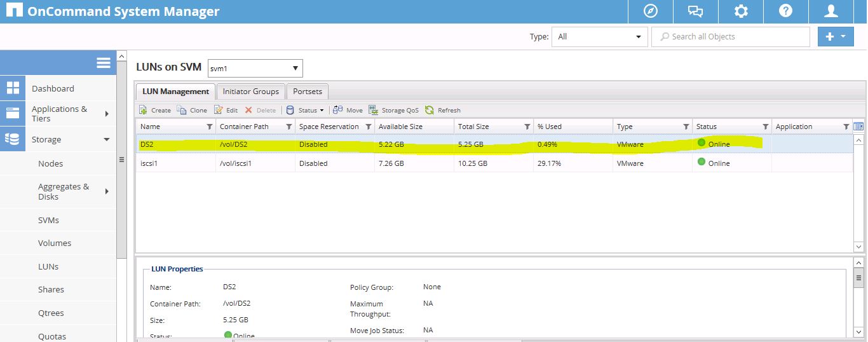The height and width of the screenshot is (342, 868).
Task: Open SVMs in sidebar
Action: tap(49, 220)
